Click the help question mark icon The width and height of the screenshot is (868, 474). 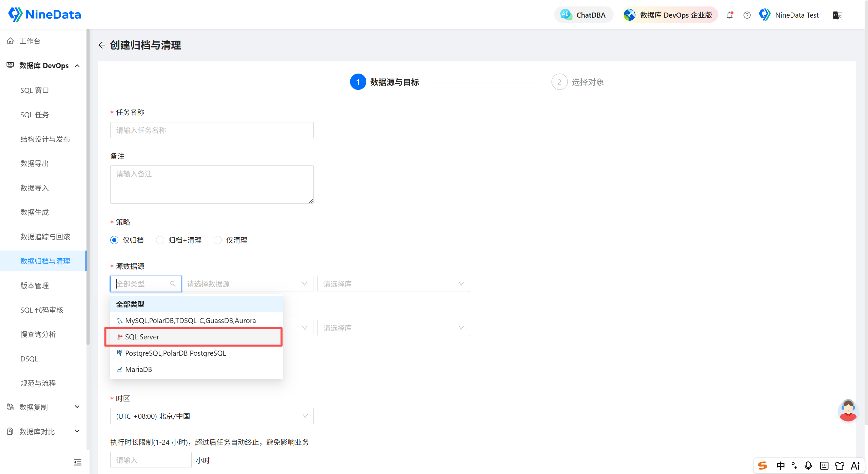tap(747, 15)
